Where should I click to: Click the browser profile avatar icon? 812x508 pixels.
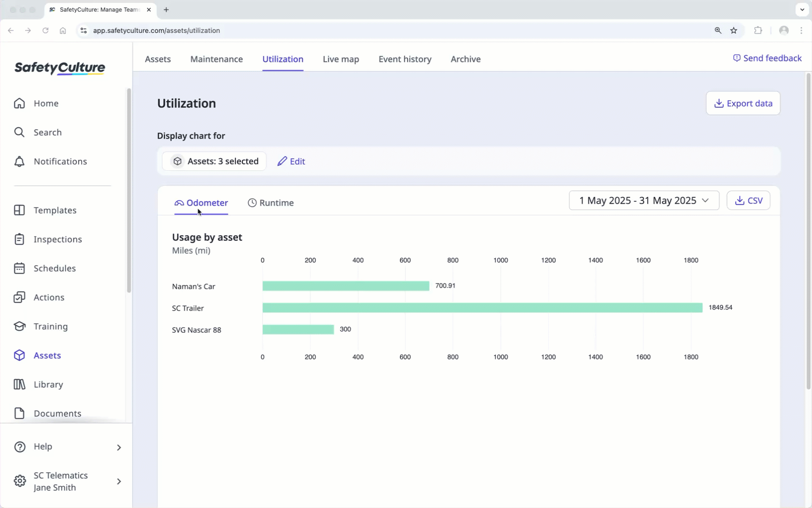pyautogui.click(x=784, y=30)
